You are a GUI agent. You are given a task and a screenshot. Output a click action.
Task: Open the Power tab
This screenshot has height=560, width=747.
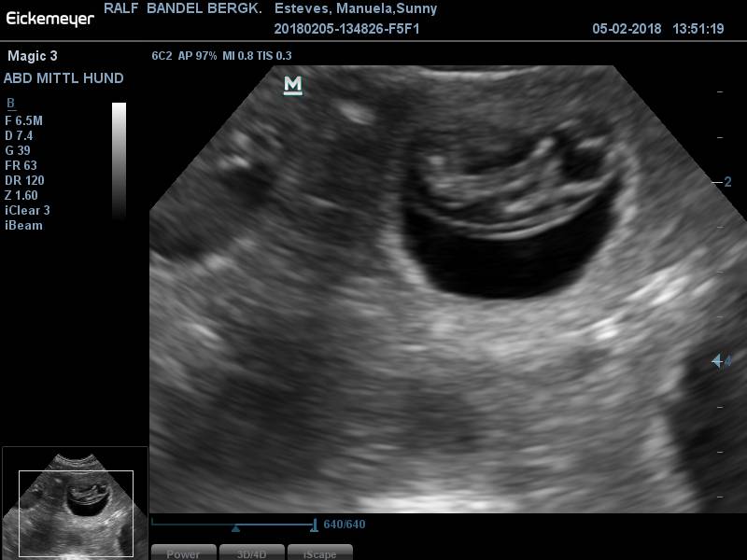pos(183,553)
